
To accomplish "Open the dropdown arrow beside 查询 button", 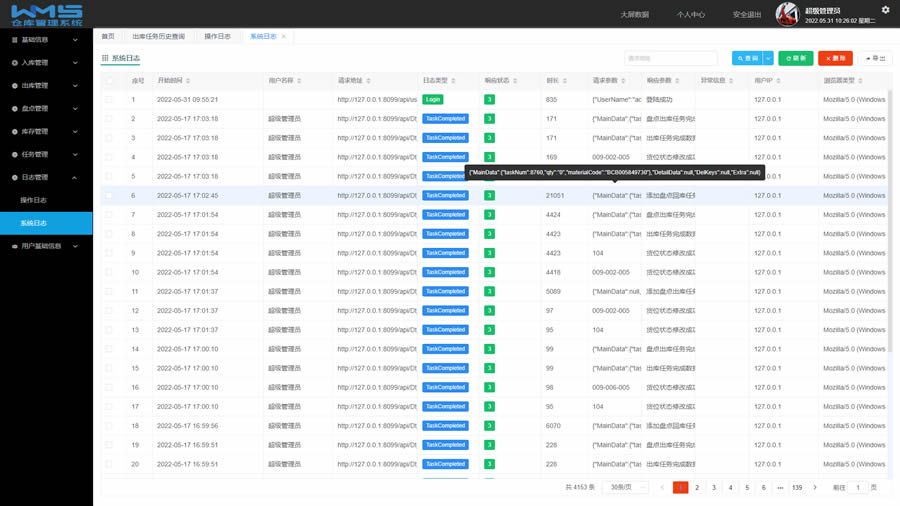I will [768, 58].
